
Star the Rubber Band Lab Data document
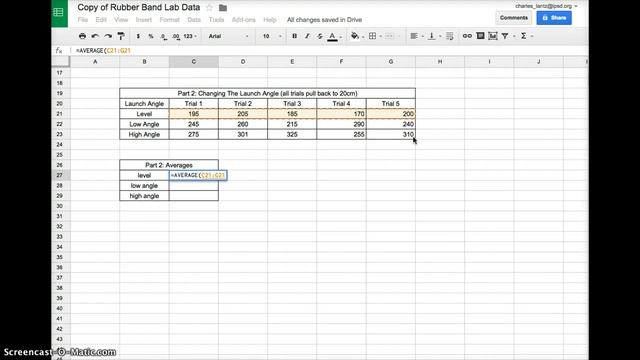coord(209,8)
